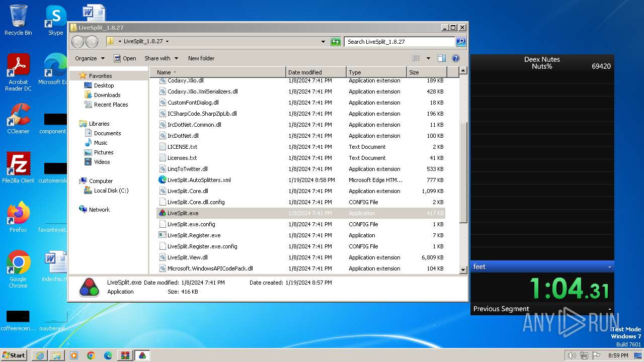Click the Search LiveSplit_1.8.27 field
Viewport: 644px width, 362px height.
400,42
